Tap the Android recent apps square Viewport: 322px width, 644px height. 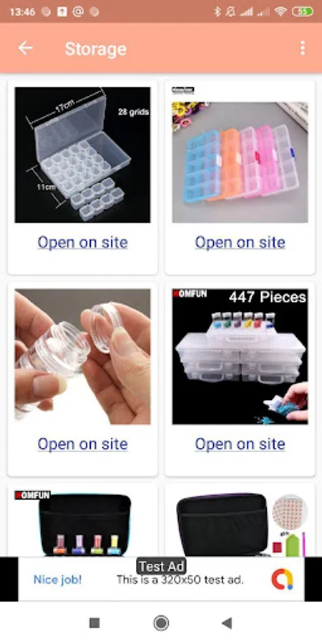[94, 623]
